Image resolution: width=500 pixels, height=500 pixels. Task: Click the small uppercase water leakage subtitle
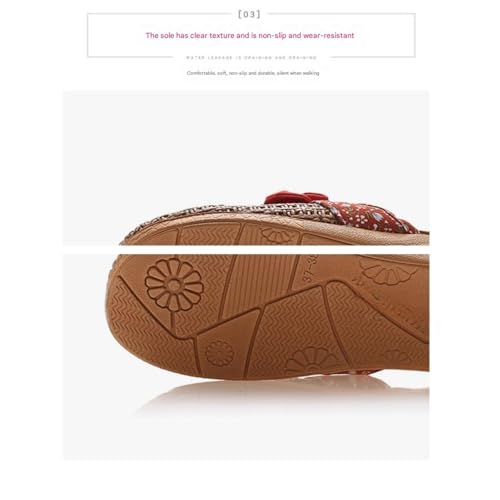click(x=251, y=58)
